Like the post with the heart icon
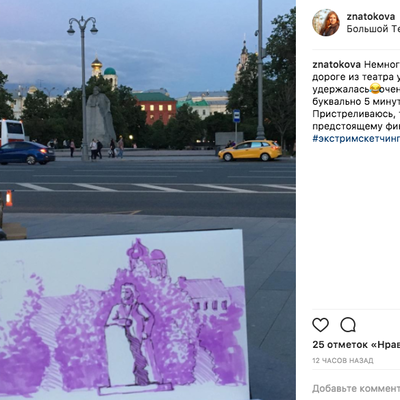Screen dimensions: 400x400 pyautogui.click(x=320, y=325)
